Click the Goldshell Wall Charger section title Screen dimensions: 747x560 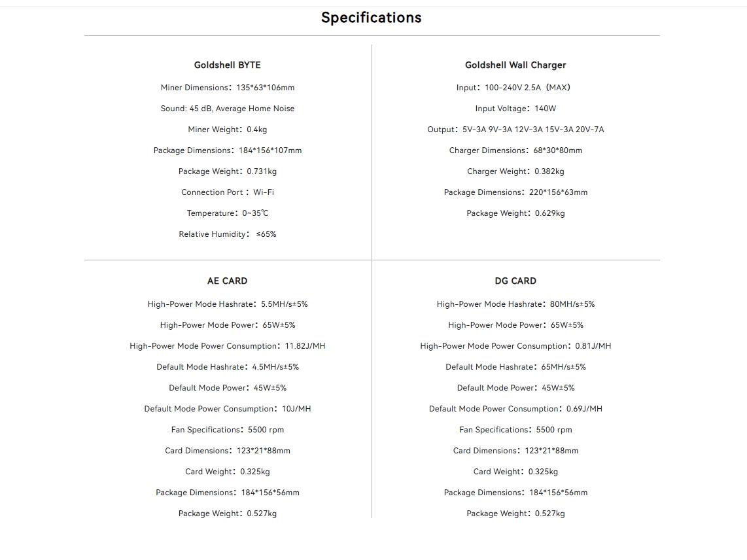click(x=515, y=65)
